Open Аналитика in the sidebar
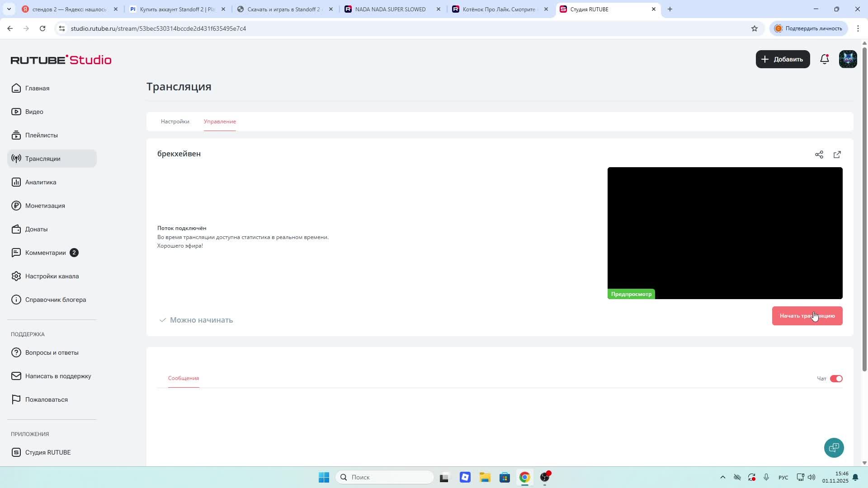Screen dimensions: 868x488 tap(41, 182)
